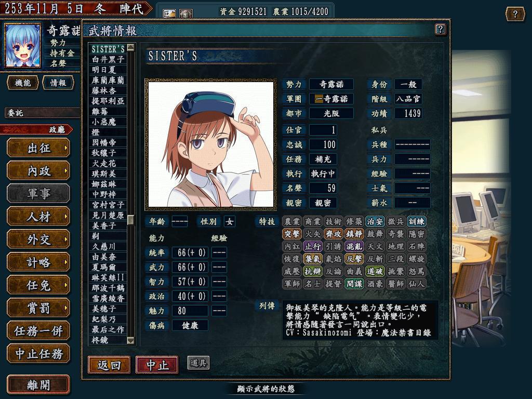The image size is (532, 399).
Task: Click the 返回 button
Action: (109, 365)
